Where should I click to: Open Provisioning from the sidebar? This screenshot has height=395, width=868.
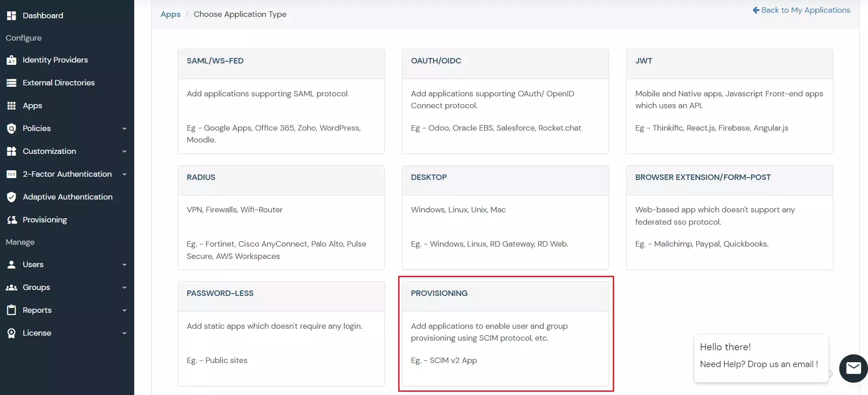(x=45, y=220)
